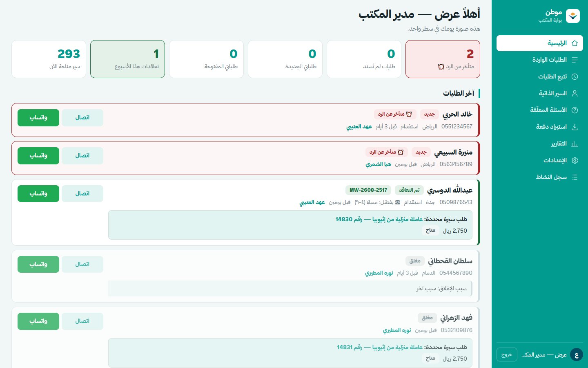Click the alarm icon in متأخر عن الرد card
This screenshot has height=368, width=588.
[x=441, y=67]
